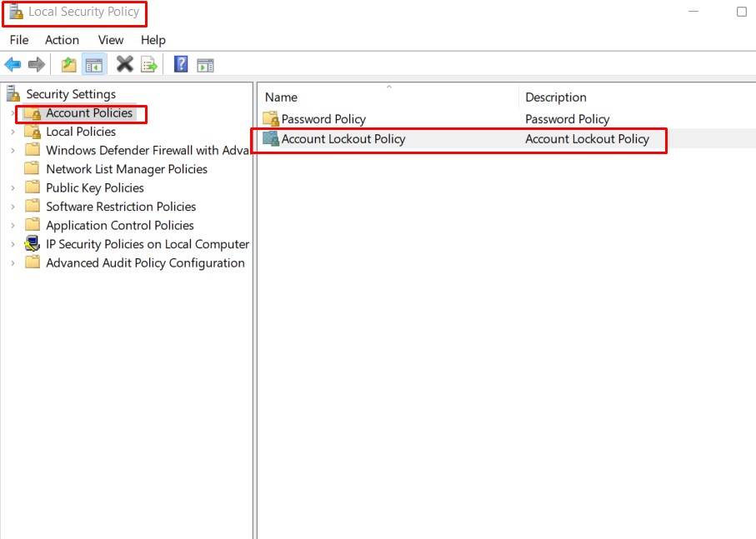Expand the Public Key Policies node

[13, 187]
